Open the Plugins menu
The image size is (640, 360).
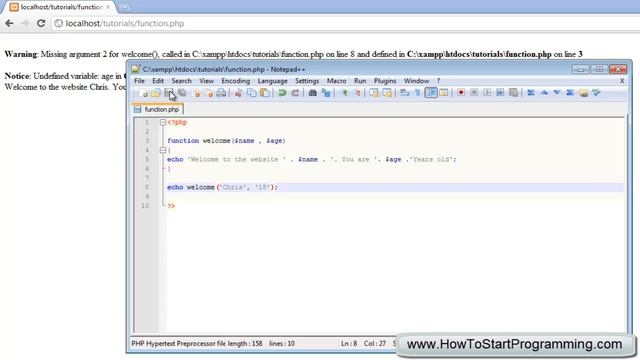pos(385,81)
